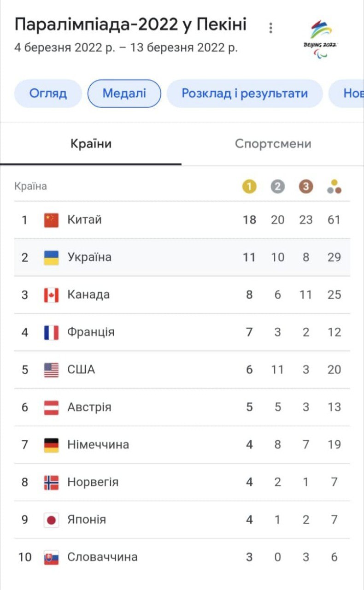This screenshot has height=590, width=364.
Task: Click the partially visible chip after Розклад
Action: point(350,94)
